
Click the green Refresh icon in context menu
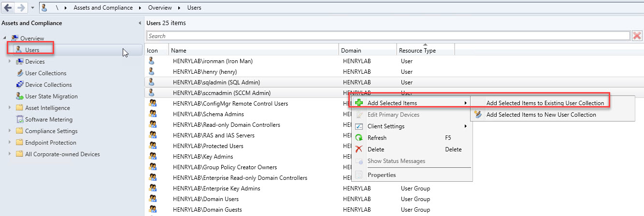[x=359, y=138]
